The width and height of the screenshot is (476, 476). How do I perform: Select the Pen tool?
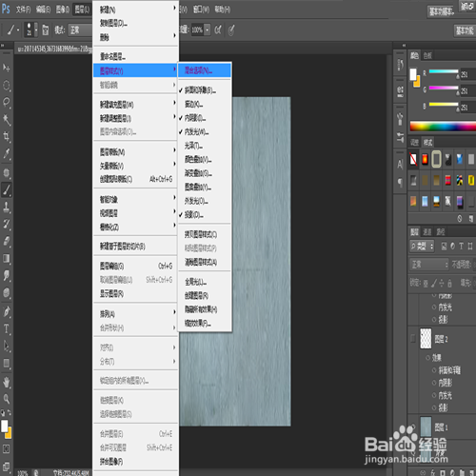[x=6, y=311]
